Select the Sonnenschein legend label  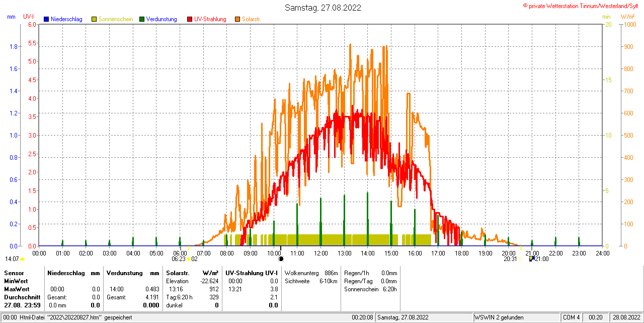(x=116, y=19)
